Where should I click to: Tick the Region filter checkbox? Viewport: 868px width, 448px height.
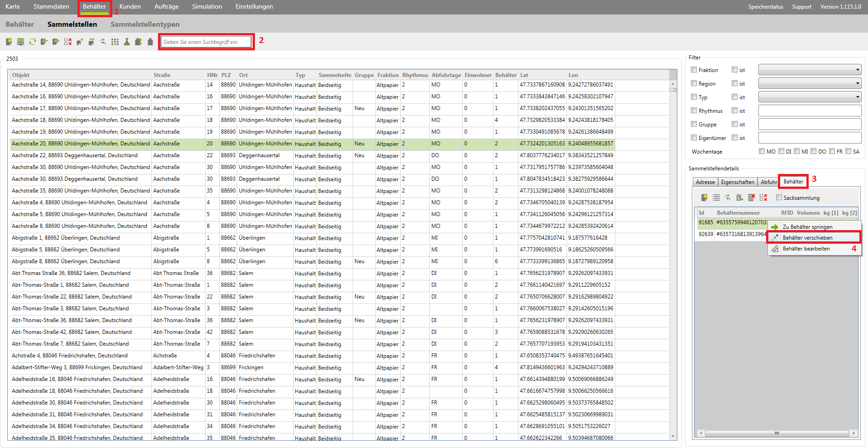click(x=694, y=83)
